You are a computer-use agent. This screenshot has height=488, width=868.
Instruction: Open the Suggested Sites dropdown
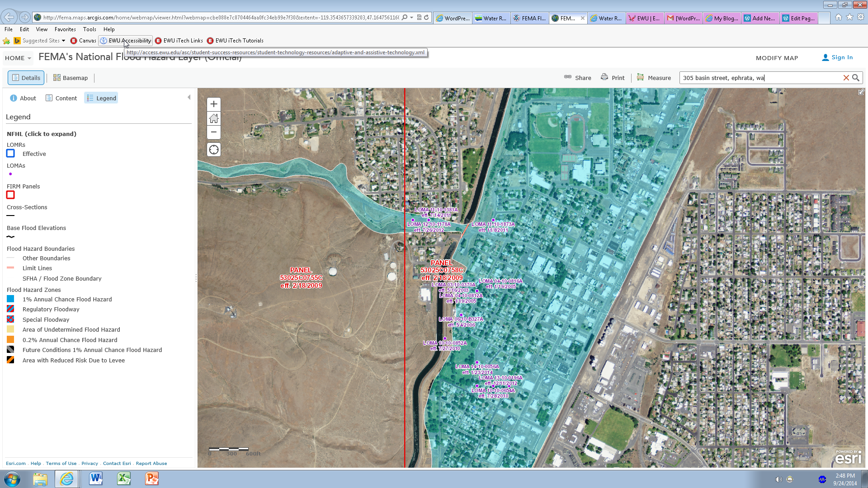click(x=40, y=41)
